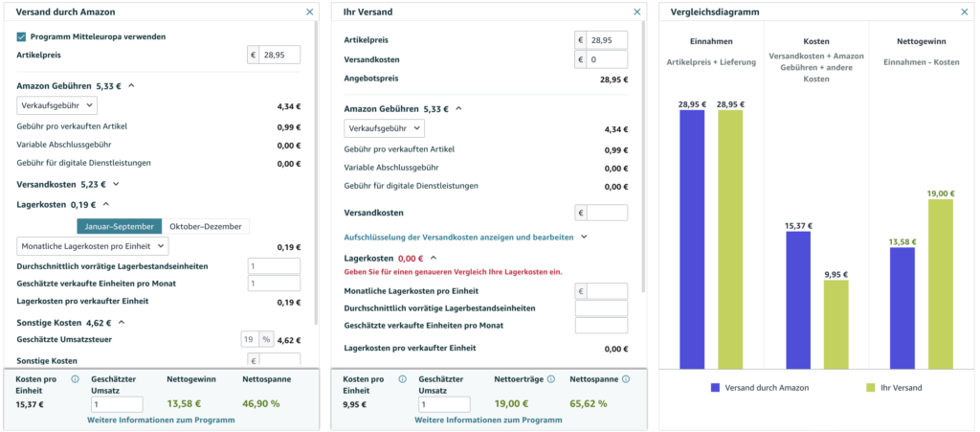980x432 pixels.
Task: Click blue Versand durch Amazon legend swatch
Action: [x=716, y=388]
